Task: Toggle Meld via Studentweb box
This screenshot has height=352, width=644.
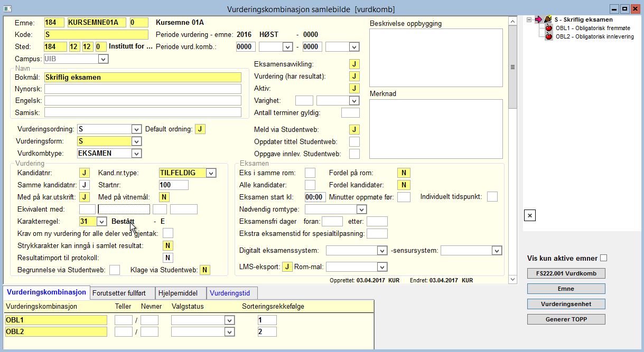Action: click(354, 129)
